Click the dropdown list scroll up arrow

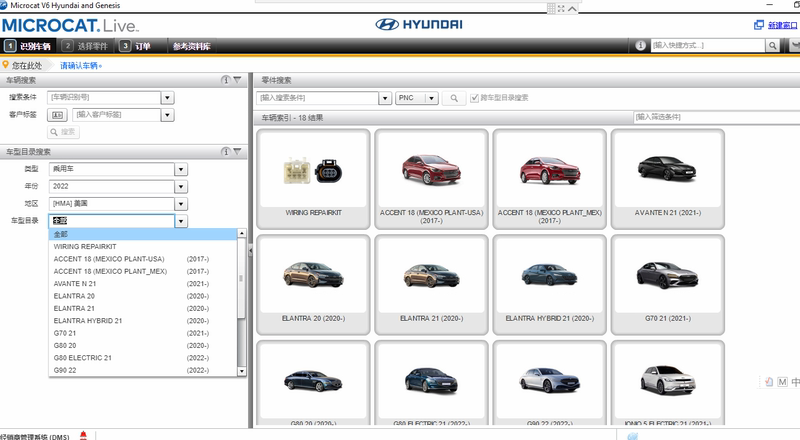pyautogui.click(x=241, y=233)
